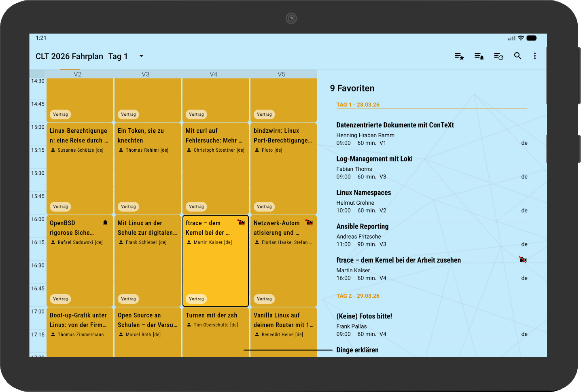The height and width of the screenshot is (392, 581).
Task: Tap no-video icon on Netzwerk-Automatisierung card
Action: (x=309, y=222)
